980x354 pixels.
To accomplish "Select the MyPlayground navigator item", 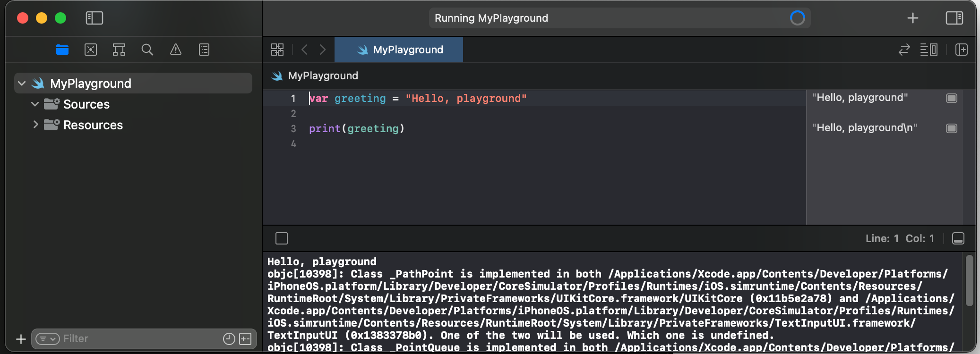I will [133, 83].
